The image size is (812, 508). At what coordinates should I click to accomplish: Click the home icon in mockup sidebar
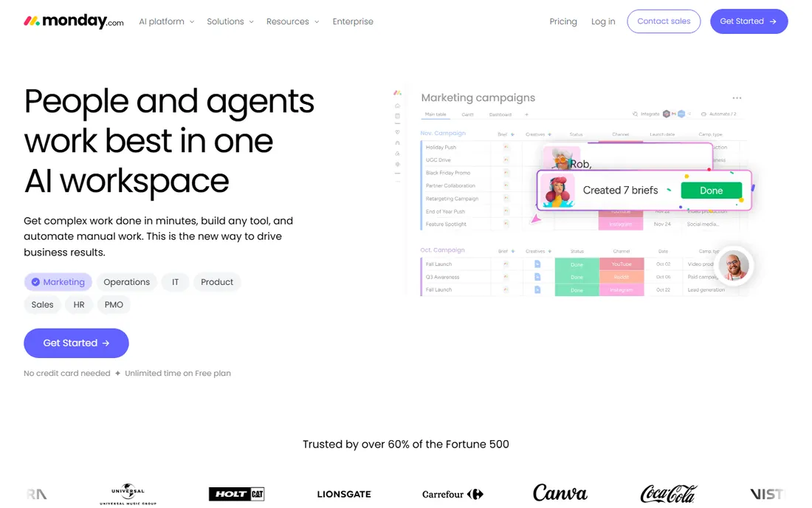pyautogui.click(x=397, y=106)
